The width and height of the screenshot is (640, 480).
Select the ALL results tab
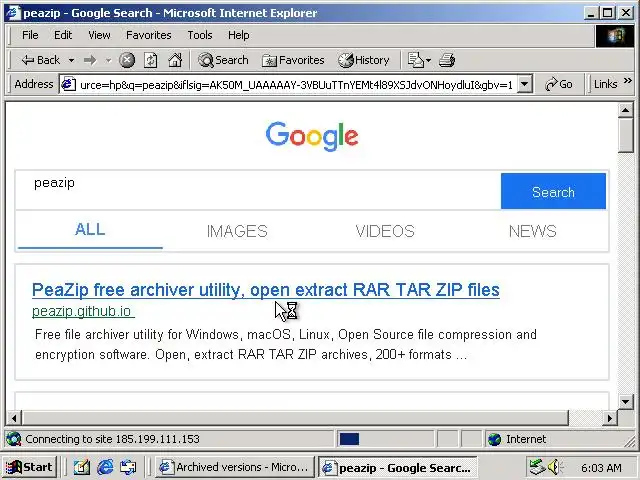tap(90, 229)
